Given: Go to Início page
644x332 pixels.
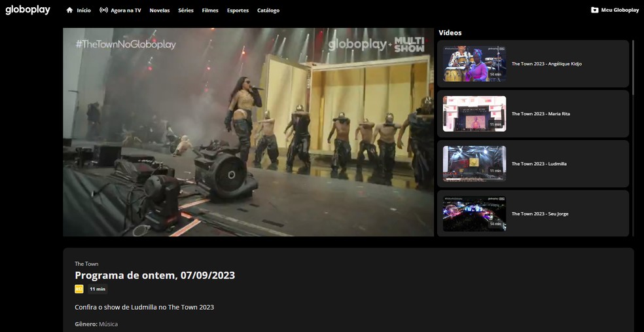Looking at the screenshot, I should [x=84, y=10].
